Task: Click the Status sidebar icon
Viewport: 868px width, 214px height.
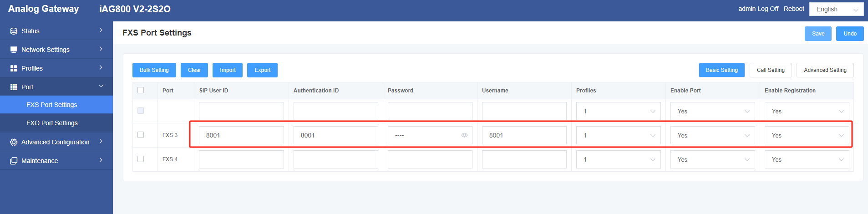Action: tap(14, 31)
